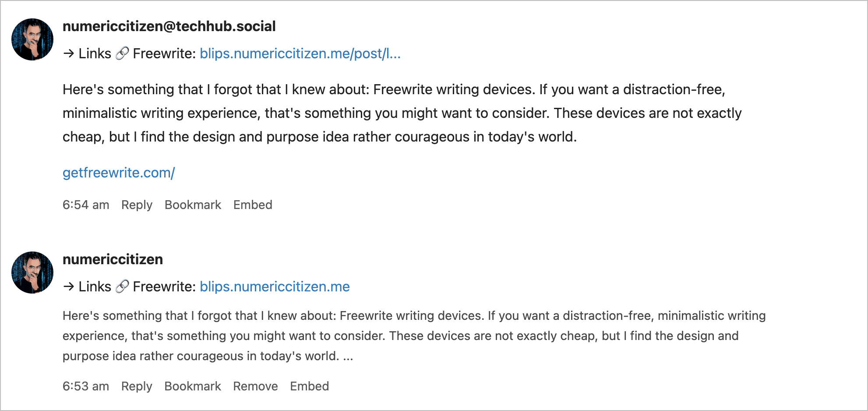Bookmark the 6:53 am post
Screen dimensions: 868x411
[193, 386]
